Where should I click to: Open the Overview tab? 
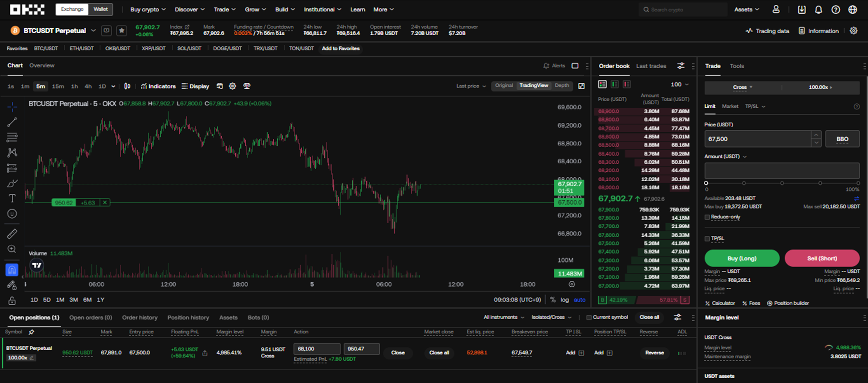pos(41,65)
